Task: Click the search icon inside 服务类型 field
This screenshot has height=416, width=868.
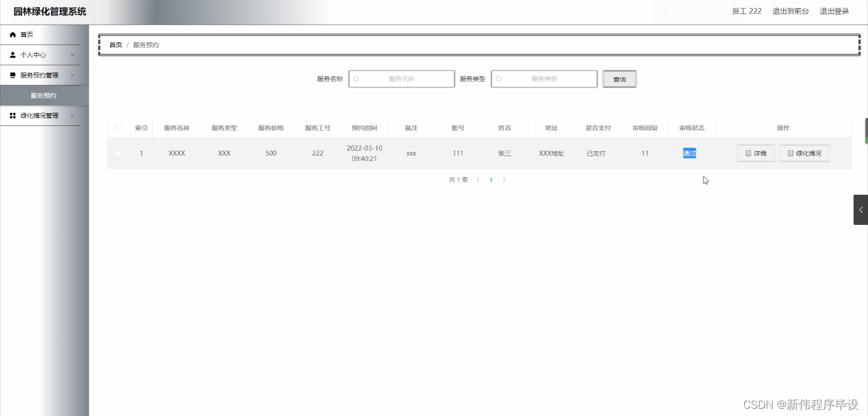Action: [x=499, y=78]
